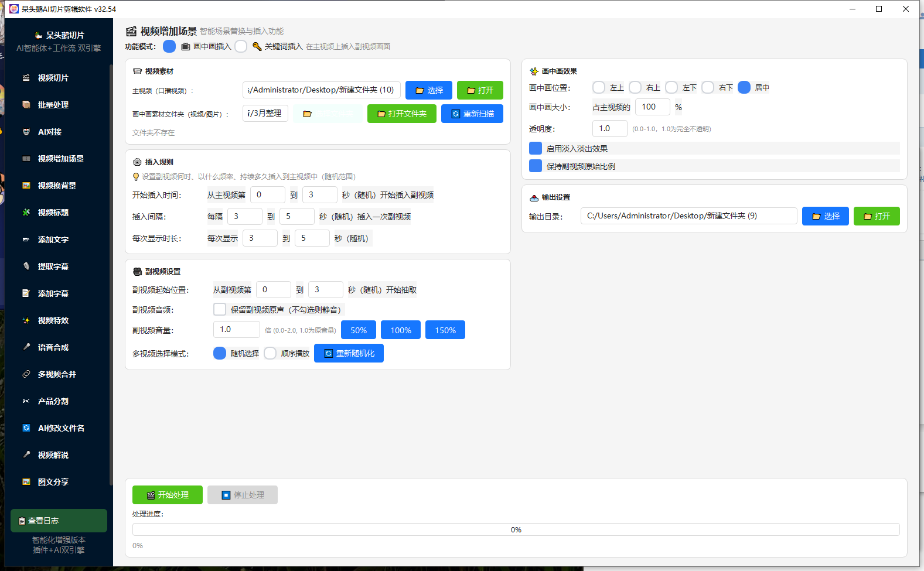Image resolution: width=924 pixels, height=571 pixels.
Task: Click 开始插入时间 maximum seconds field
Action: pos(320,194)
